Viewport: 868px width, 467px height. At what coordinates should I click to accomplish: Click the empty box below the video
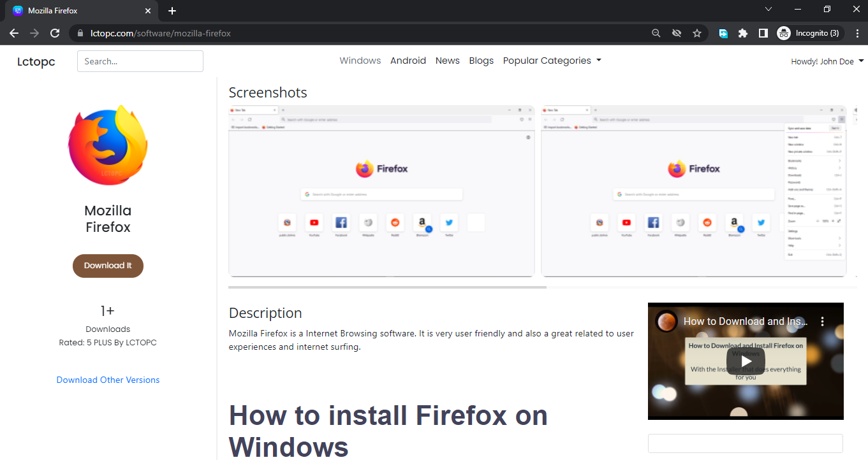click(x=746, y=443)
